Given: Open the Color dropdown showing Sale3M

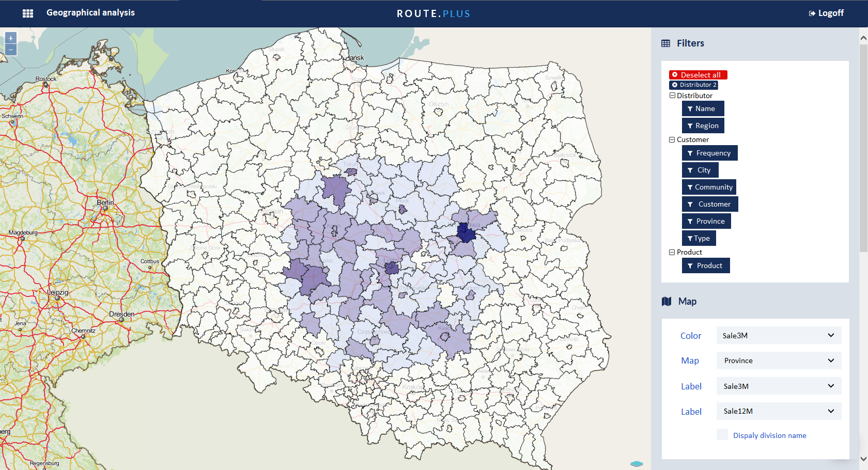Looking at the screenshot, I should tap(779, 335).
